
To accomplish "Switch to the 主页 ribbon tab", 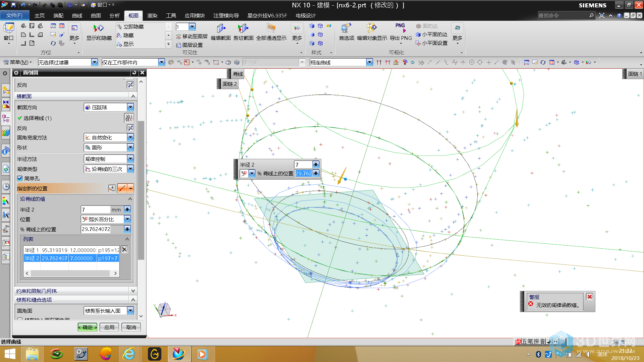I will click(40, 15).
